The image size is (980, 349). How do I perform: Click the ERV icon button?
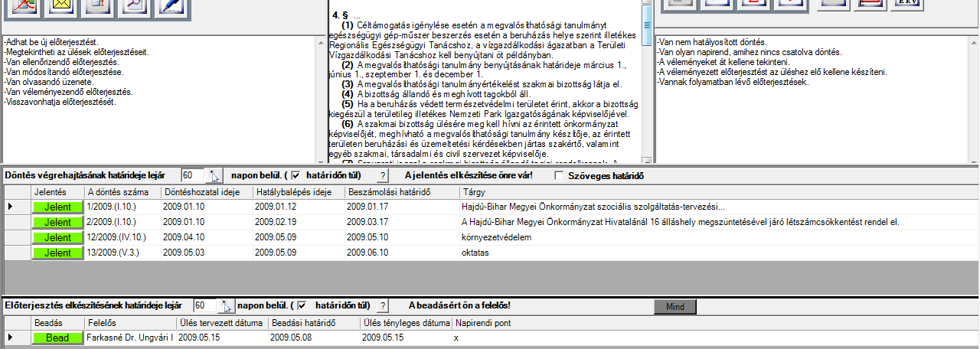coord(908,4)
